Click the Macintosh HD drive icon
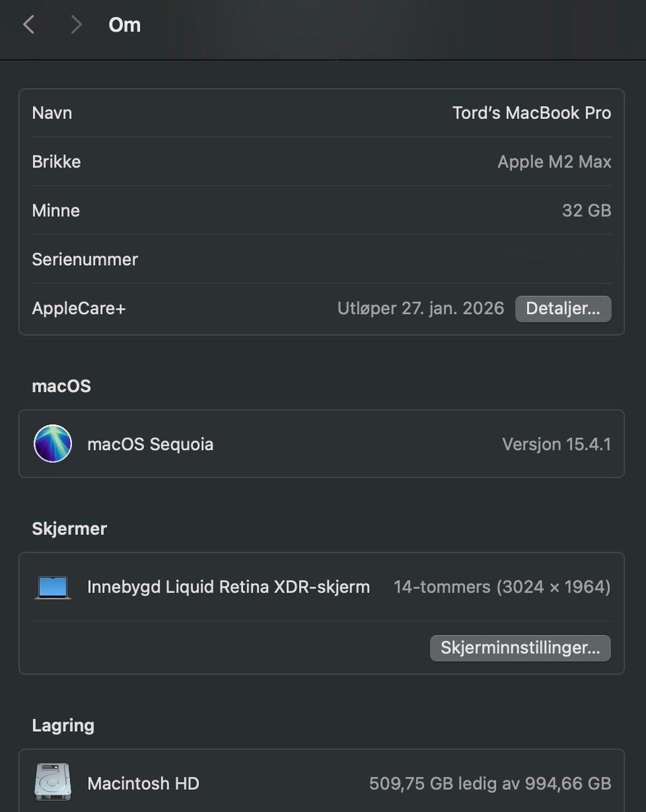 point(52,782)
